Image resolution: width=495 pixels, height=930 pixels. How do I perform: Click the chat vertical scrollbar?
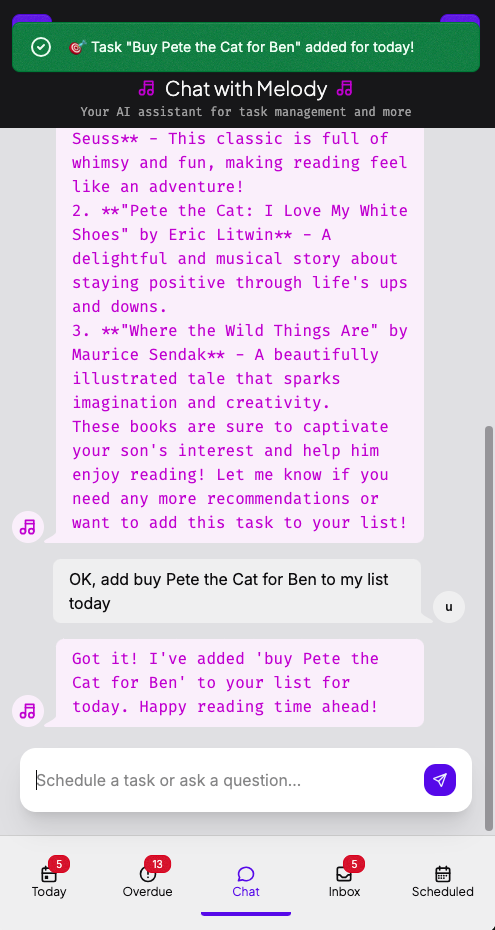(x=488, y=628)
